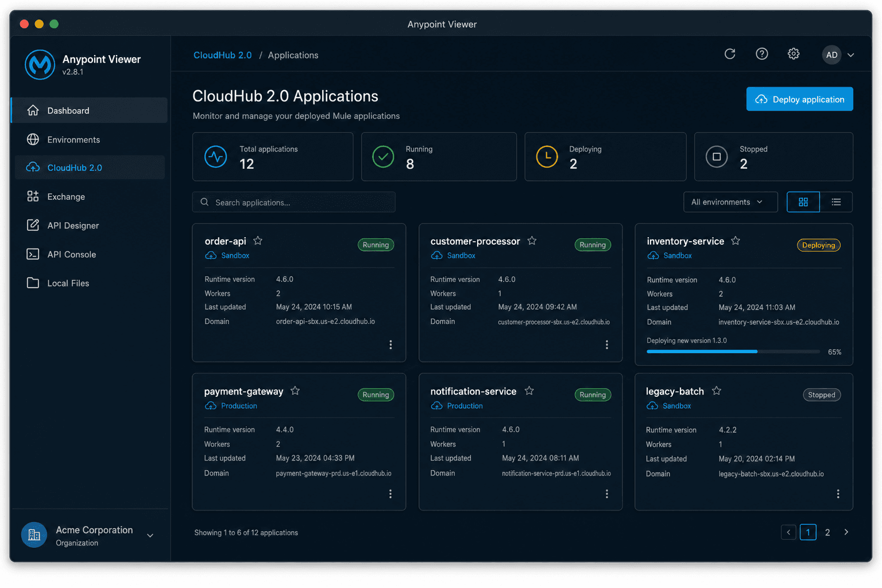The height and width of the screenshot is (588, 882).
Task: Click the refresh icon in the header
Action: [x=730, y=54]
